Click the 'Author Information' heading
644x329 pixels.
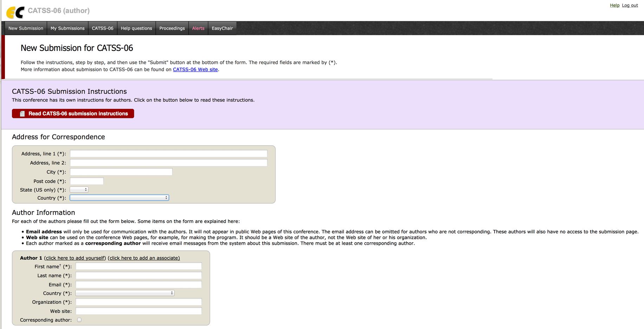click(44, 212)
